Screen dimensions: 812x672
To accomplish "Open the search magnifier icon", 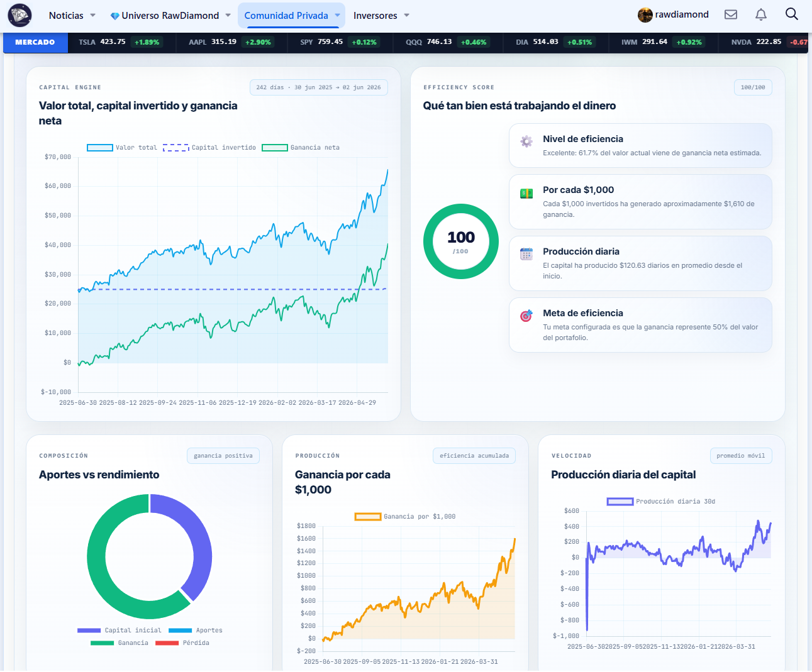I will (791, 14).
